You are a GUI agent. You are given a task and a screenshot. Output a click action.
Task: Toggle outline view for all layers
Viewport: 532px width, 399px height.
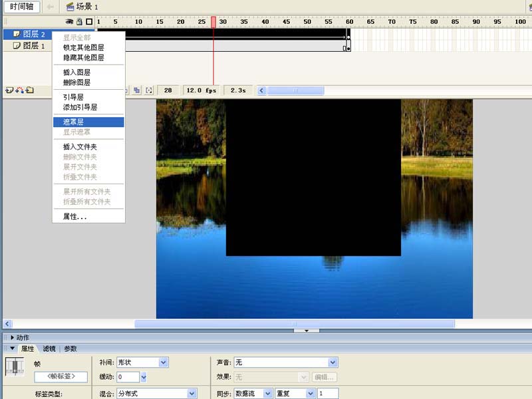pos(89,22)
